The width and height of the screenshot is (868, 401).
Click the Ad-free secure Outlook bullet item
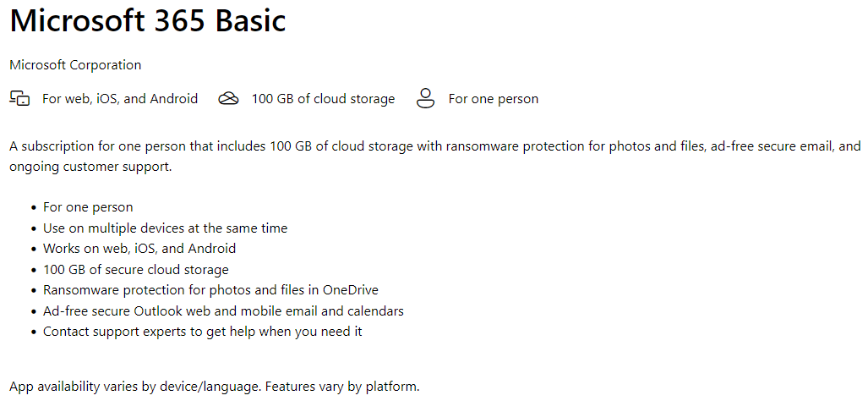[224, 310]
